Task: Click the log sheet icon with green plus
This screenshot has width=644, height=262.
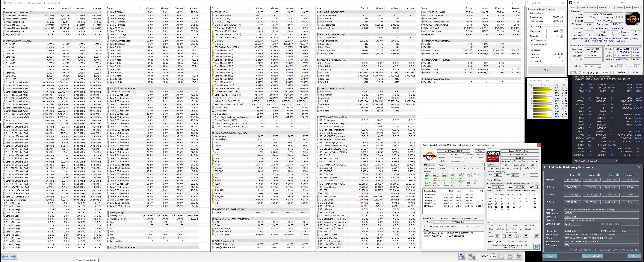Action: pyautogui.click(x=502, y=256)
